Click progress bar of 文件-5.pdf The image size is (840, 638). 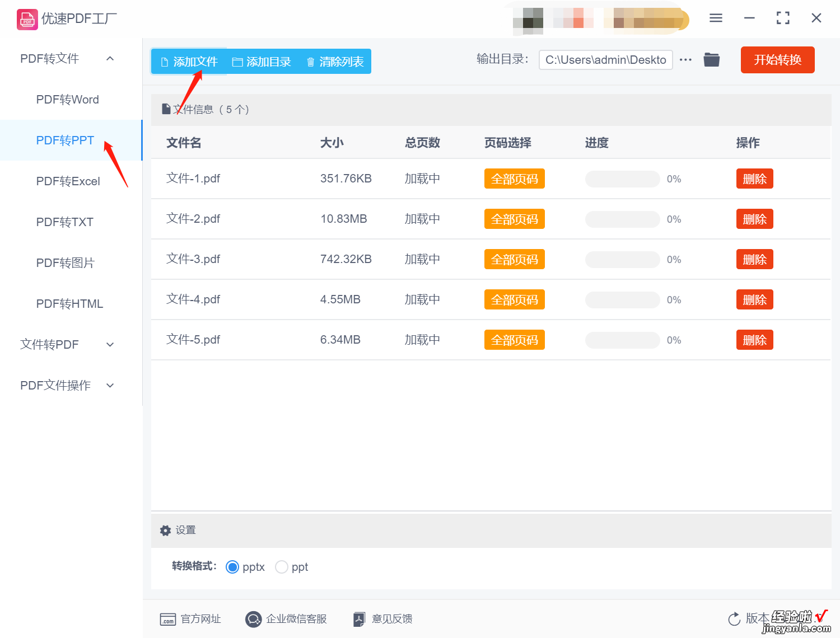(622, 340)
